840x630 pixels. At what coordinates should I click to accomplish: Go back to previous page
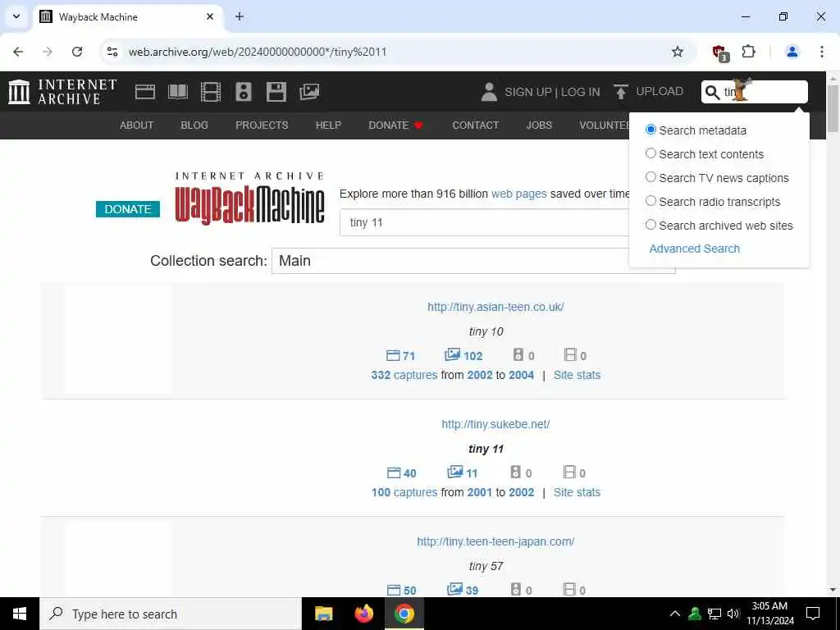point(18,52)
